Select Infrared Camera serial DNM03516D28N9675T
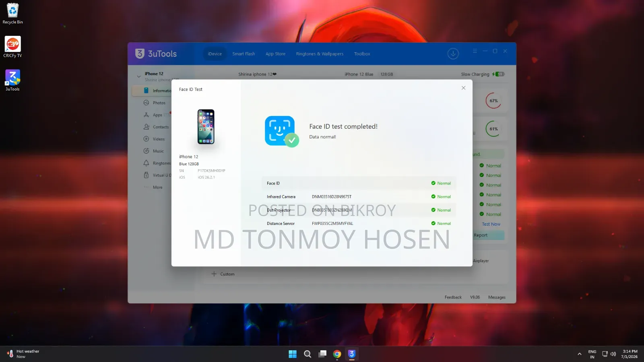This screenshot has width=644, height=362. 332,197
